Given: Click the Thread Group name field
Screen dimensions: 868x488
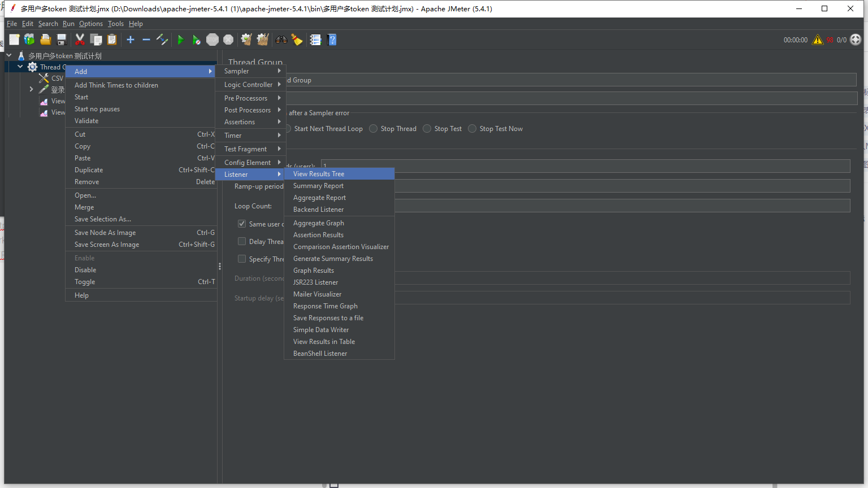Looking at the screenshot, I should [x=571, y=80].
